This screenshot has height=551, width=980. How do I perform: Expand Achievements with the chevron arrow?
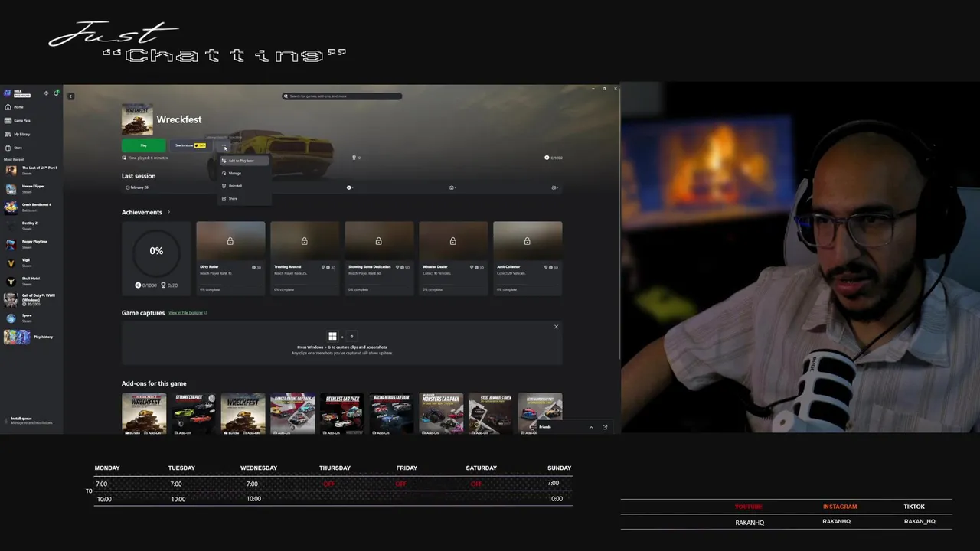pyautogui.click(x=168, y=212)
